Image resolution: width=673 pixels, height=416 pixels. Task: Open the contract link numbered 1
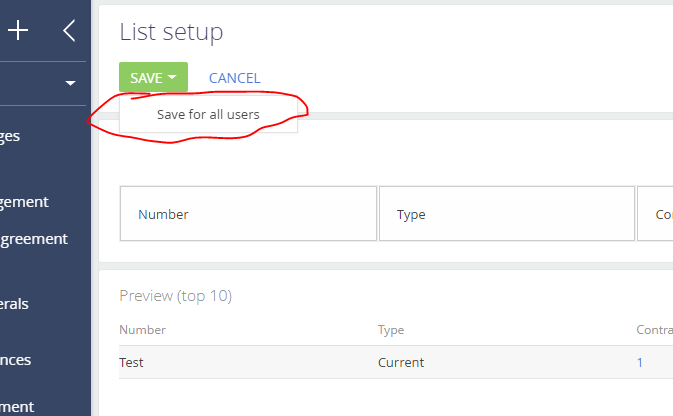[x=640, y=362]
